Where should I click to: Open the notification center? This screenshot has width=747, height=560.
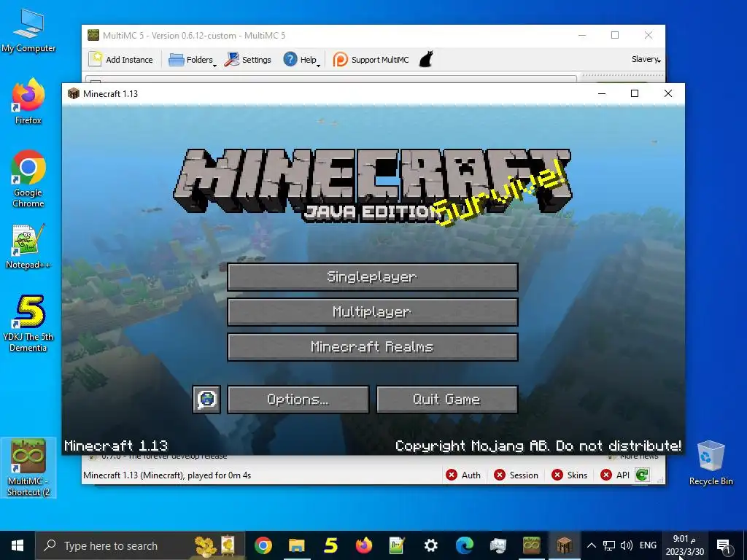[723, 545]
